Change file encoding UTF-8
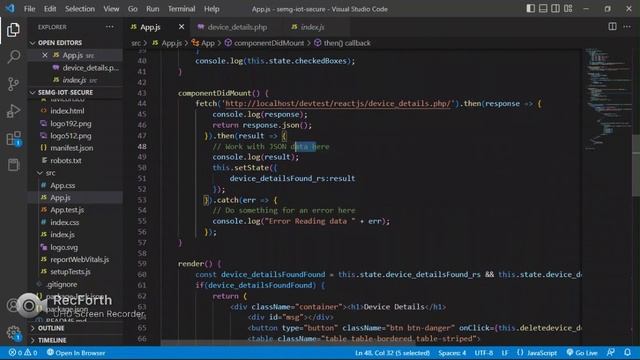The image size is (640, 360). coord(484,353)
